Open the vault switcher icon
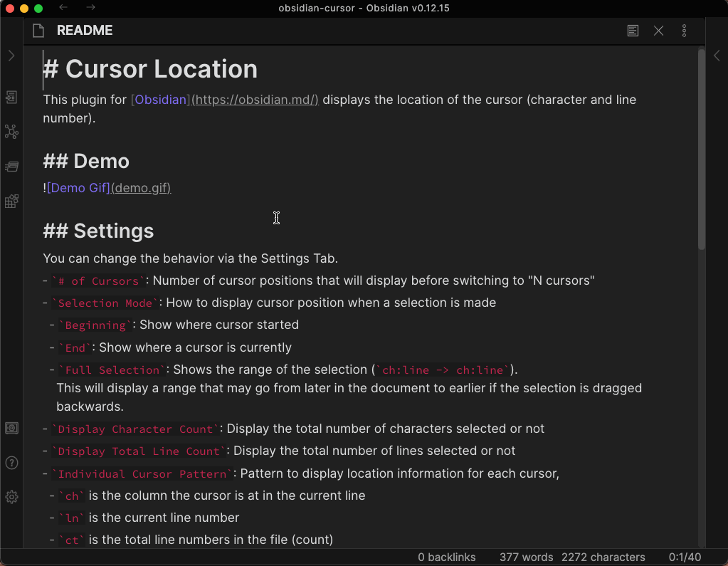Viewport: 728px width, 566px height. coord(11,428)
